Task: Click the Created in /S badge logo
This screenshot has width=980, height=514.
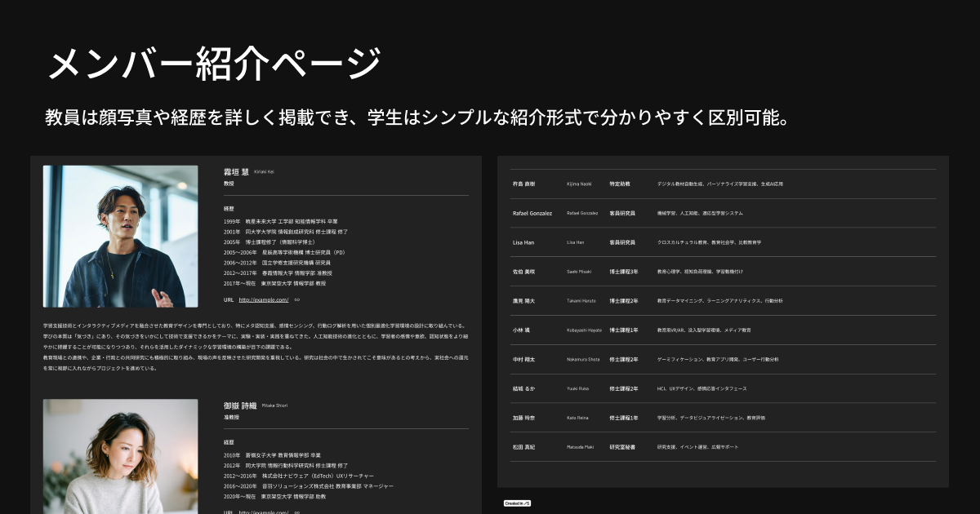Action: [x=515, y=504]
